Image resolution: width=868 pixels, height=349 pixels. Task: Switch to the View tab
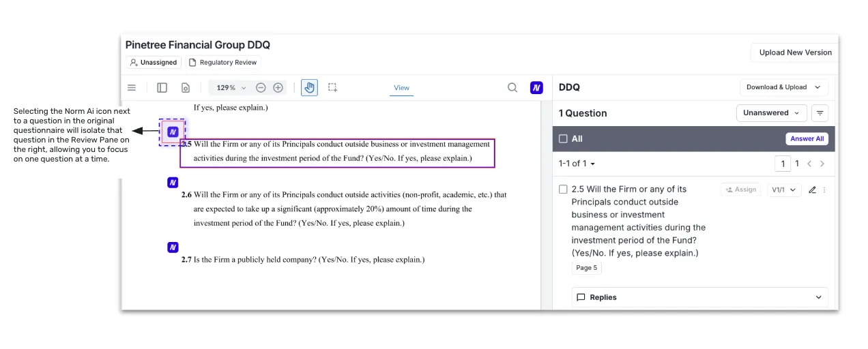(401, 88)
